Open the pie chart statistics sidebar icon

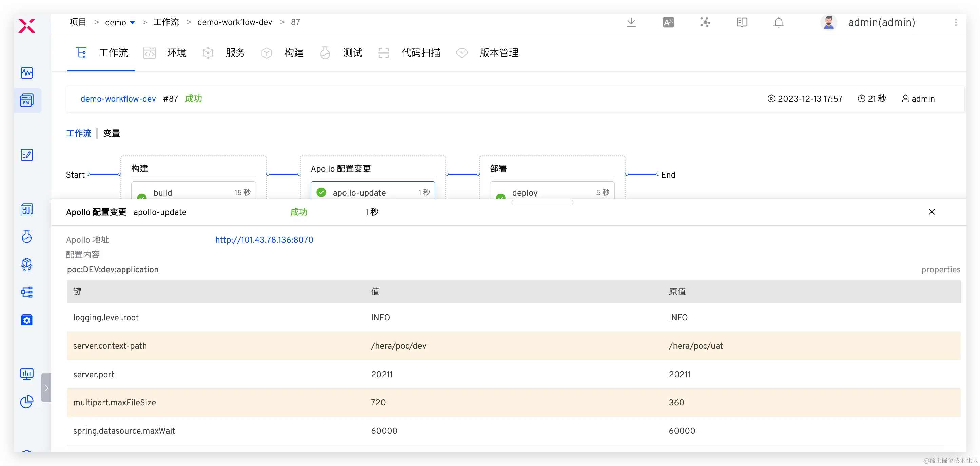point(27,401)
